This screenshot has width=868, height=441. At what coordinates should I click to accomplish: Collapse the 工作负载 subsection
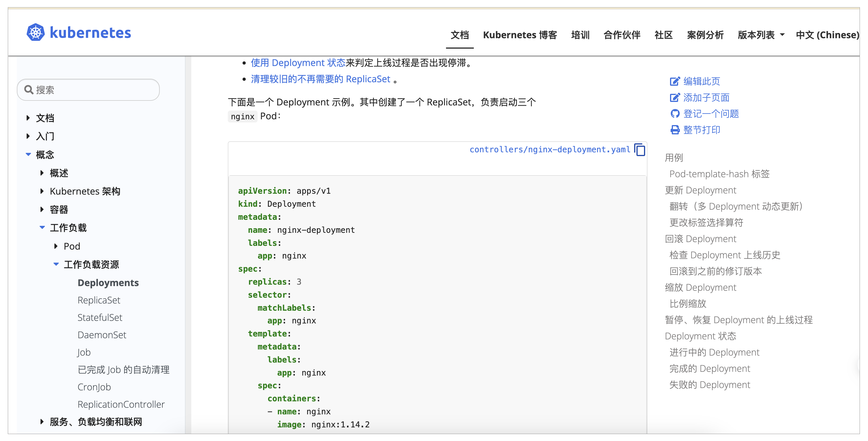pyautogui.click(x=42, y=227)
